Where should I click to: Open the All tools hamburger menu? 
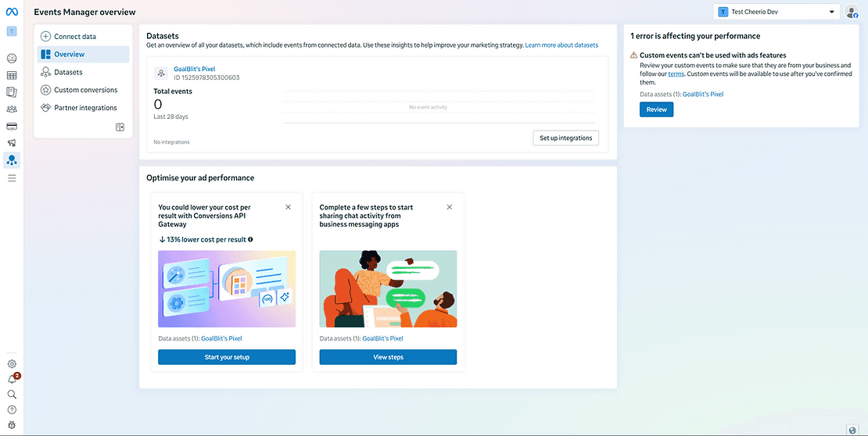pyautogui.click(x=12, y=178)
